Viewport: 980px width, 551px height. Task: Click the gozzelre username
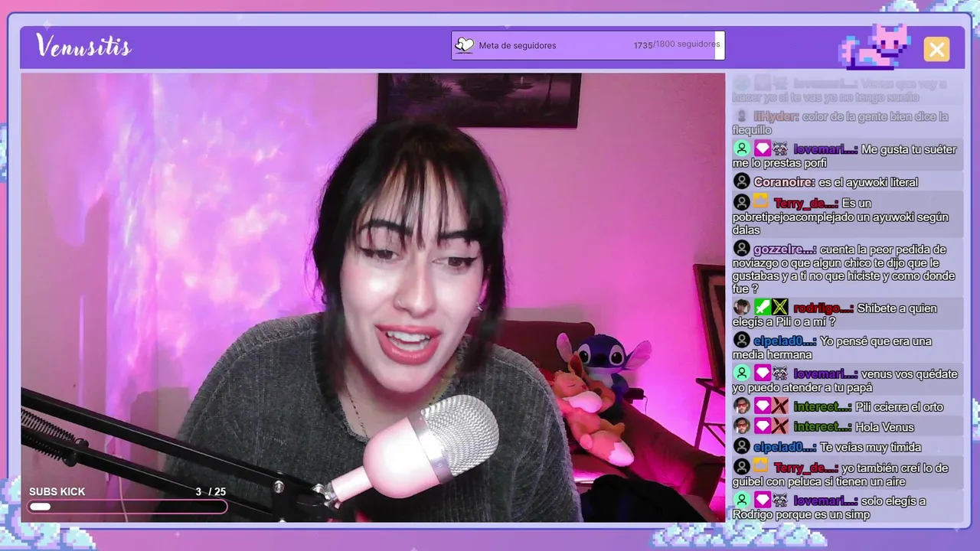point(785,249)
